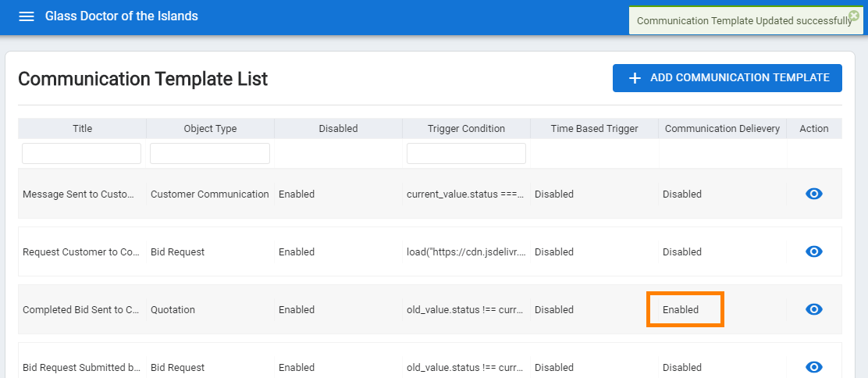Focus the Title filter field
This screenshot has width=868, height=378.
tap(82, 154)
